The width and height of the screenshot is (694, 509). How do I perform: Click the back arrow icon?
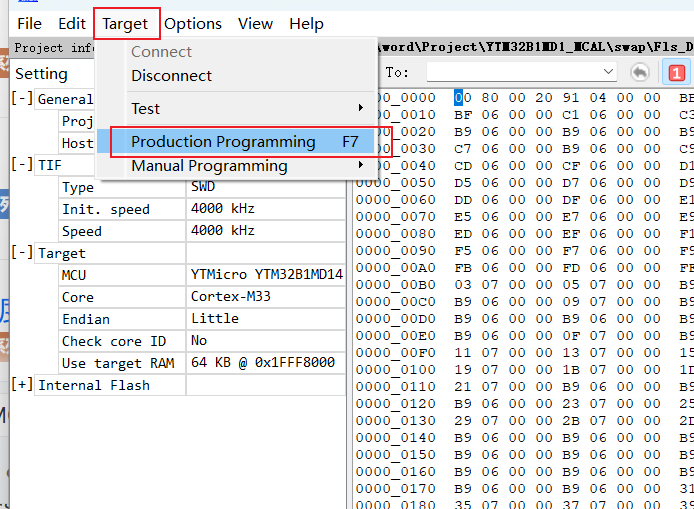click(640, 72)
